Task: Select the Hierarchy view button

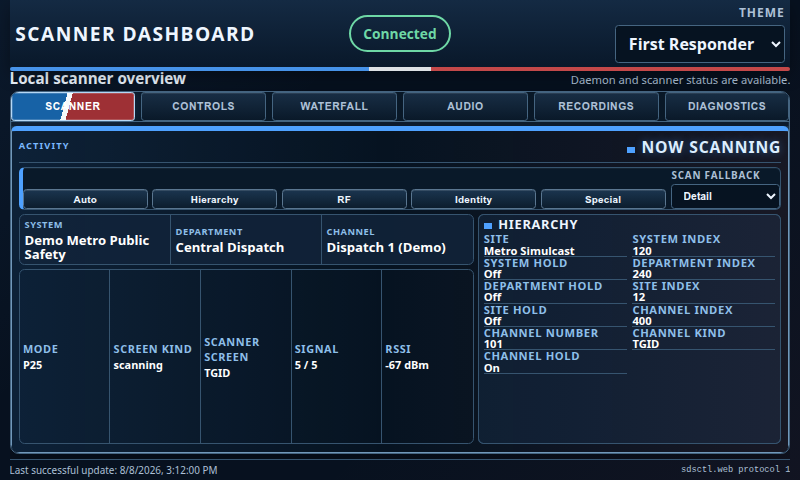Action: 214,199
